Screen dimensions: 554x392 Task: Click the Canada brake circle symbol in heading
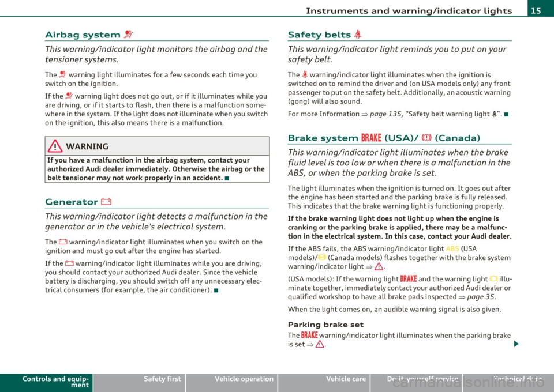point(426,138)
